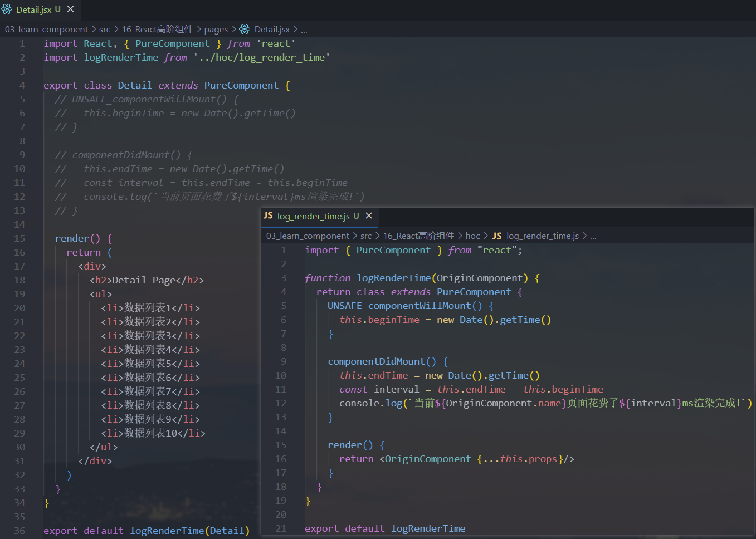Click 'const interval' declaration in log_render_time.js line 11
This screenshot has height=539, width=756.
(379, 389)
